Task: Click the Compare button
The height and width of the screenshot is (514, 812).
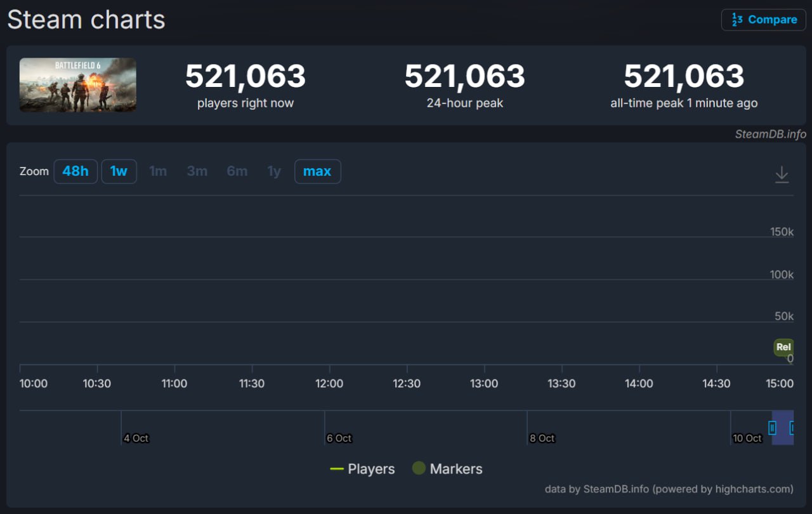Action: point(763,20)
